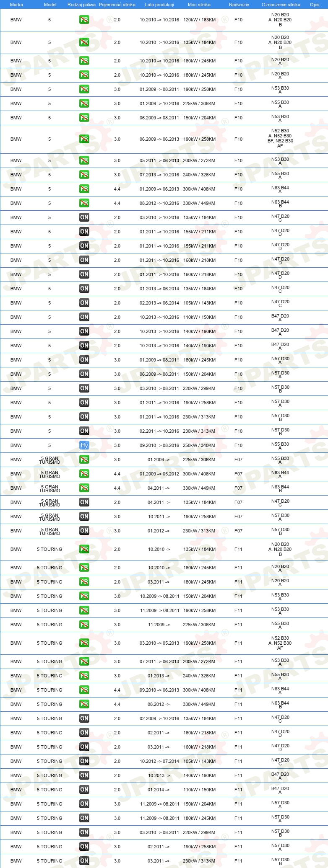The image size is (328, 868).
Task: Click the '01.2014 ->' production years cell
Action: [x=159, y=790]
